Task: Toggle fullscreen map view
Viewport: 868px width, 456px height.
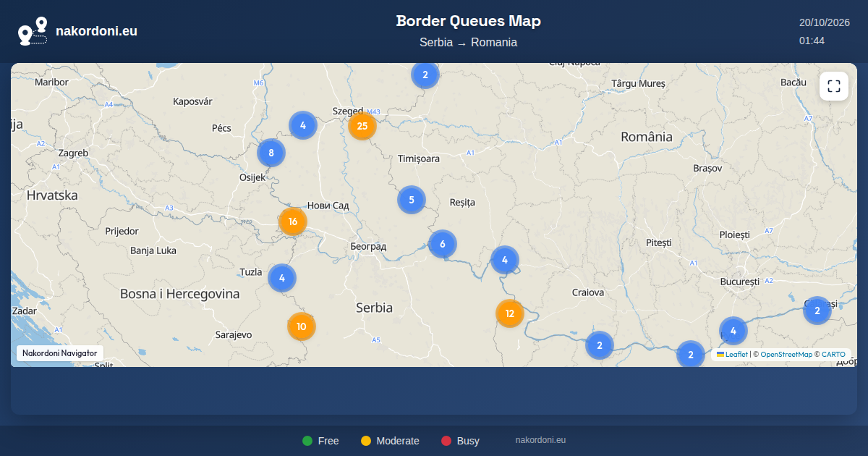Action: pyautogui.click(x=834, y=86)
